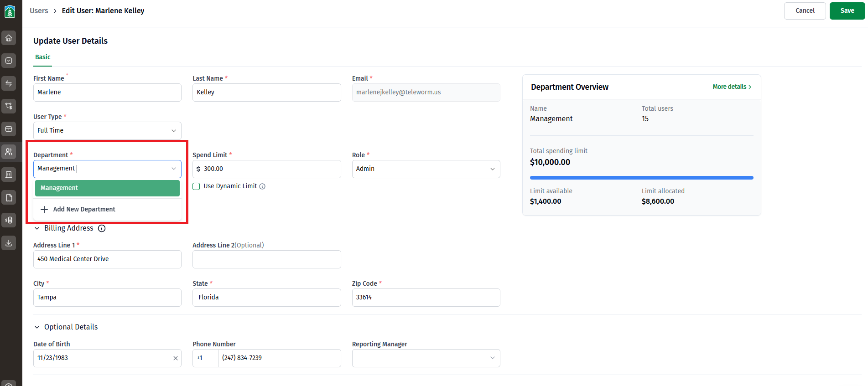This screenshot has height=386, width=868.
Task: Open the document sidebar icon
Action: [9, 197]
